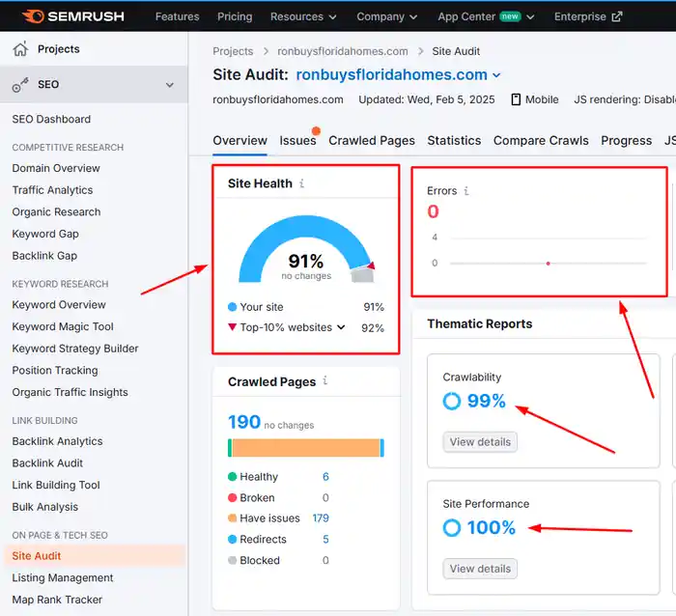Open Keyword Strategy Builder

point(75,349)
